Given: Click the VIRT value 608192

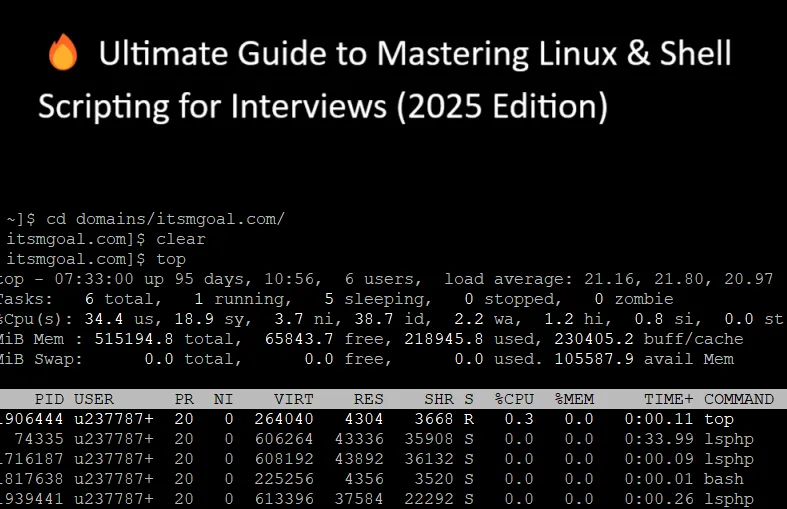Looking at the screenshot, I should [284, 459].
